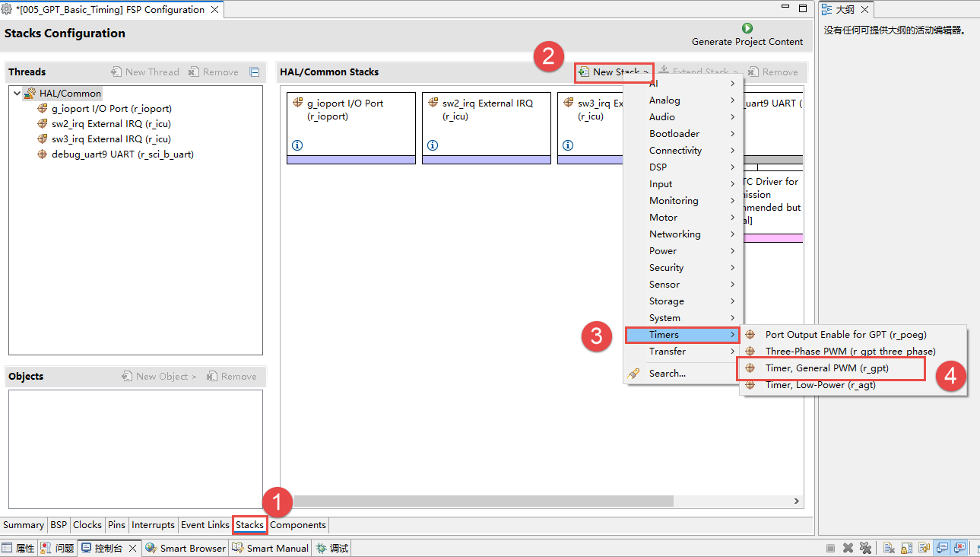Expand the Networking submenu
Screen dimensions: 980x557
[x=683, y=234]
